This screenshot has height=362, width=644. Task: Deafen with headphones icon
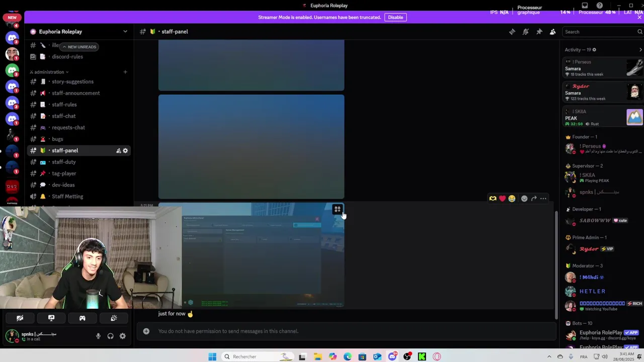110,336
